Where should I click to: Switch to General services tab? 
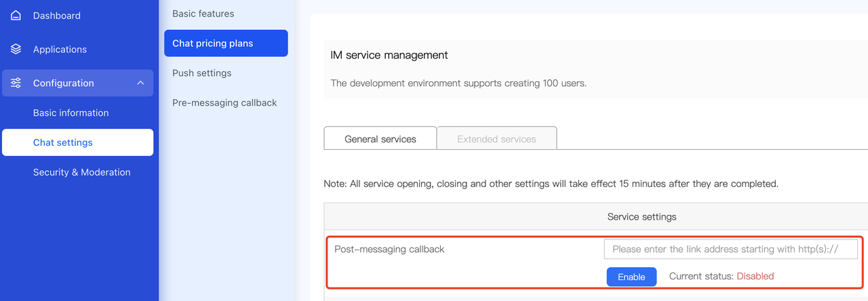pyautogui.click(x=380, y=138)
